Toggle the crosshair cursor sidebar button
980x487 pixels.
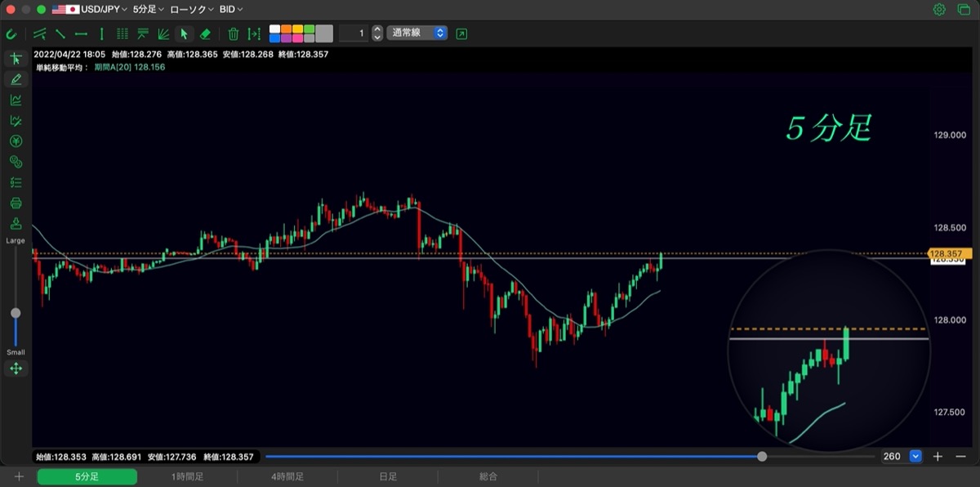16,59
